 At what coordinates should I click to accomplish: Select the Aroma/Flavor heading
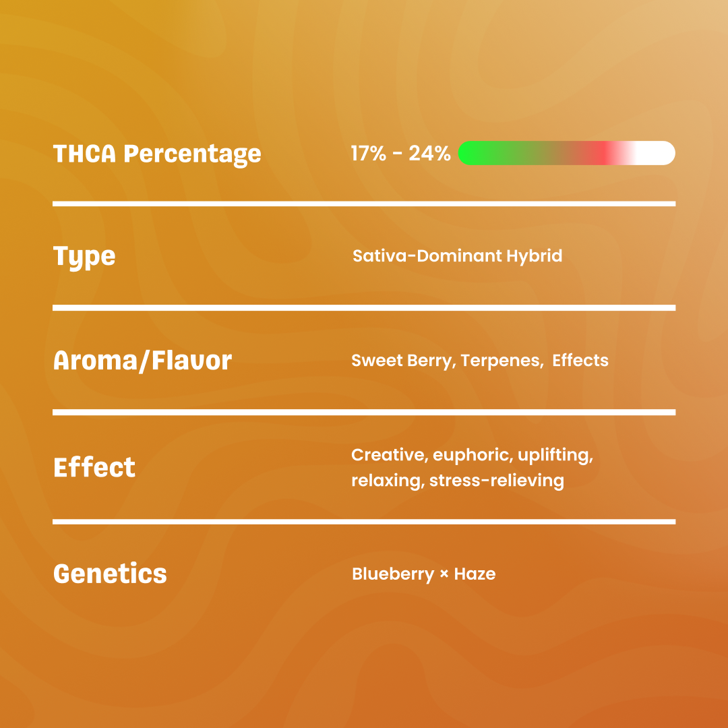pos(142,361)
